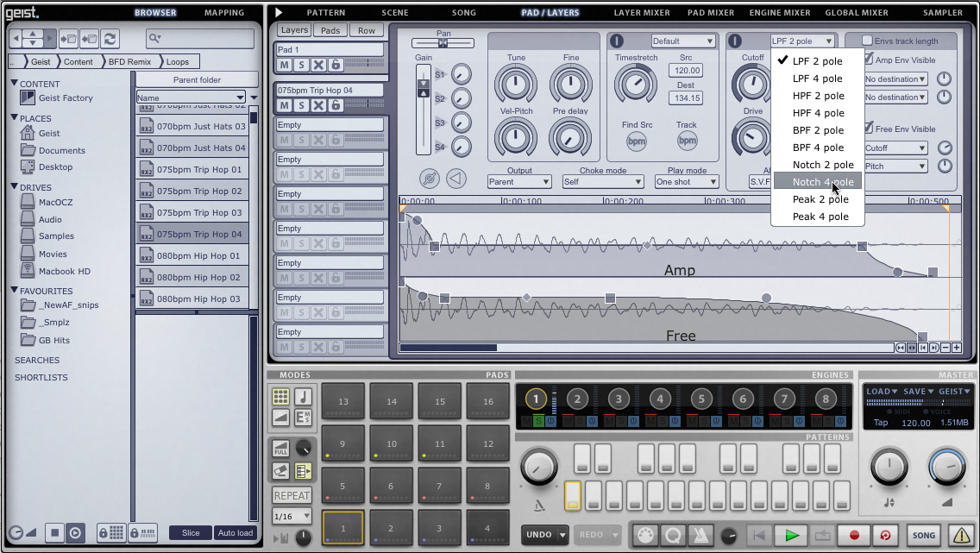
Task: Switch to the Layer Mixer tab
Action: [641, 13]
